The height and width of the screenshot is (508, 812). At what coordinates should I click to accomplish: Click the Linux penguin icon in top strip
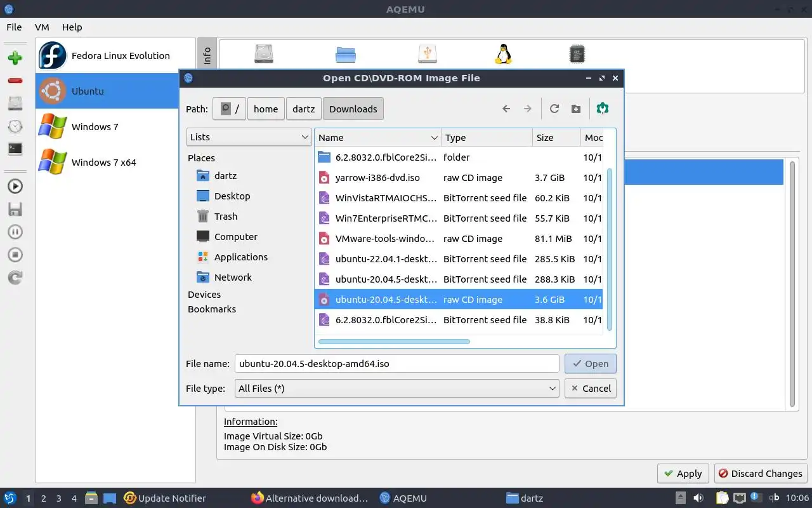[503, 54]
